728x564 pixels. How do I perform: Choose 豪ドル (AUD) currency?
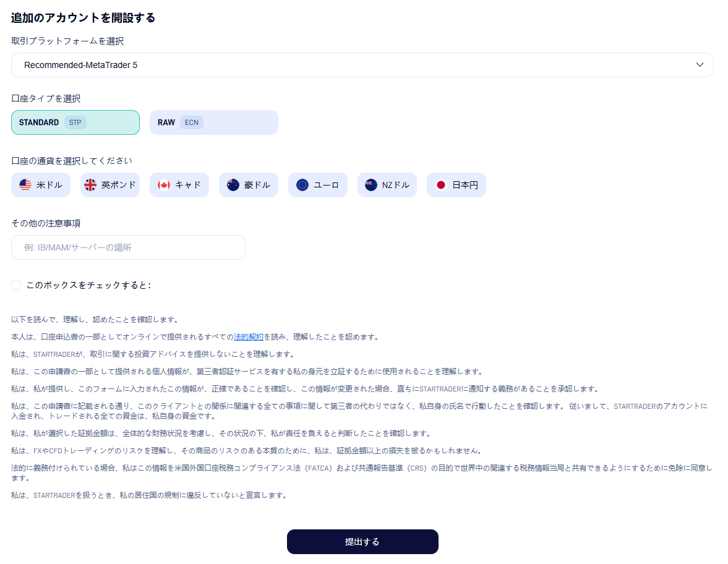[x=249, y=185]
